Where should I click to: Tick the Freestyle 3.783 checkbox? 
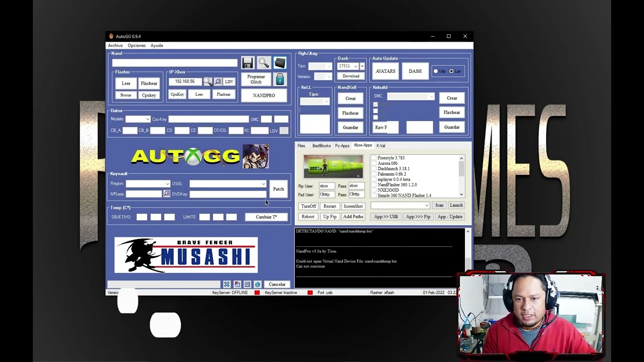[x=374, y=158]
